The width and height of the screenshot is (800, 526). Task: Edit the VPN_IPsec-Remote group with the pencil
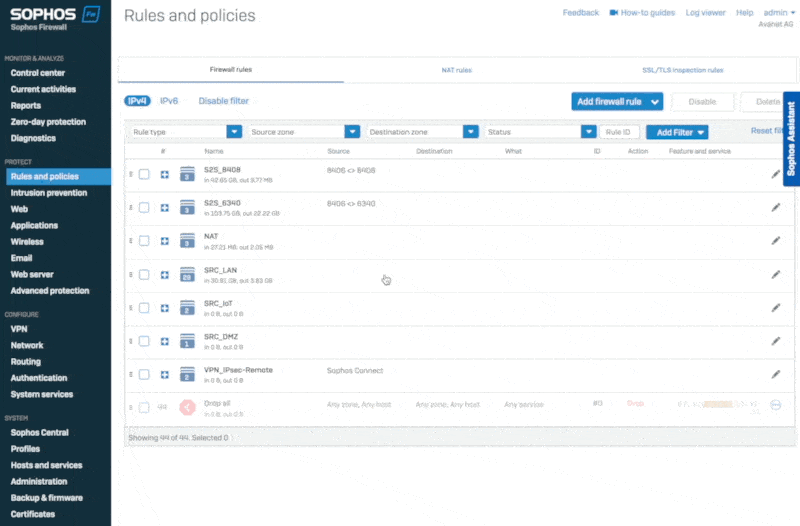pyautogui.click(x=776, y=374)
